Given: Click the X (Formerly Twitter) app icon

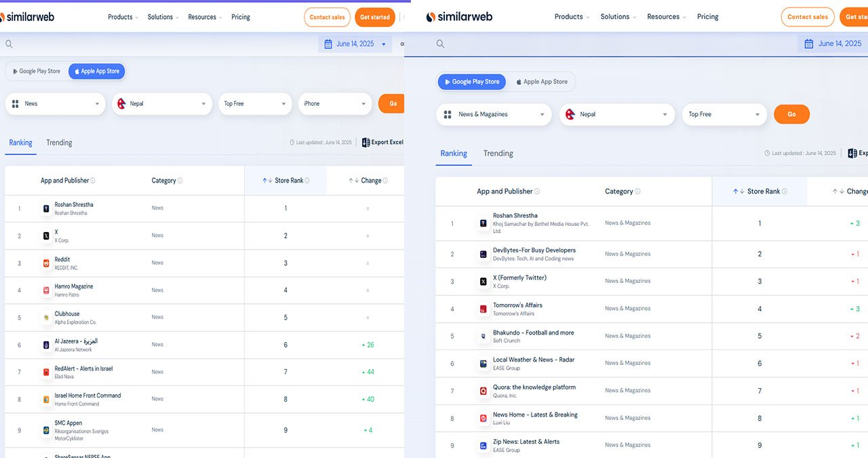Looking at the screenshot, I should tap(484, 282).
